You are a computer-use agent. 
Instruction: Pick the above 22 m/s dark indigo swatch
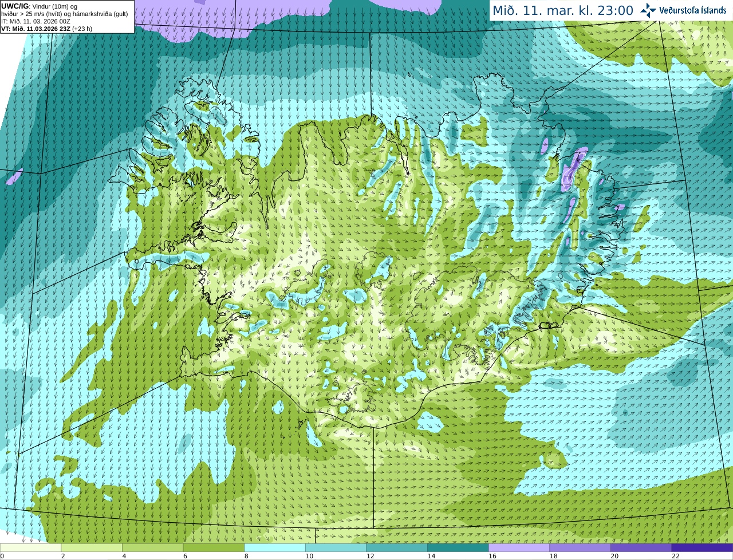(x=702, y=547)
